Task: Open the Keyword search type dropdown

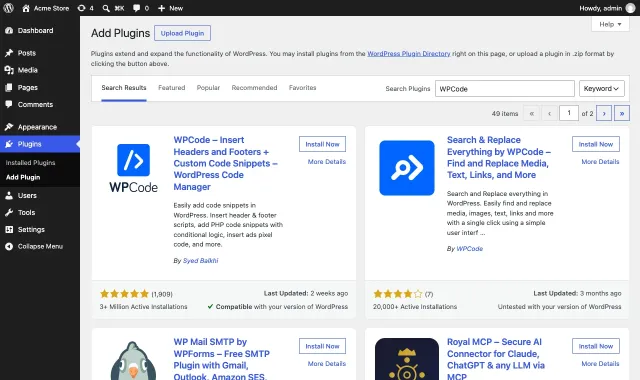Action: (x=602, y=89)
